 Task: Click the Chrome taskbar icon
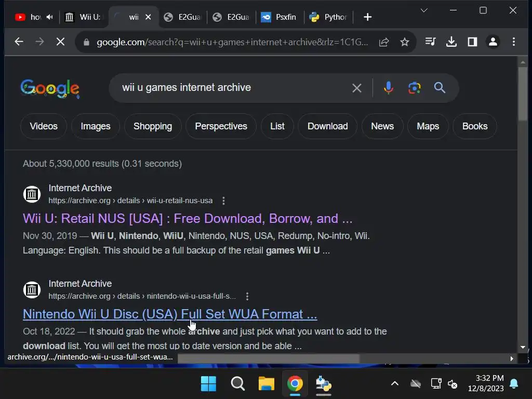(295, 384)
